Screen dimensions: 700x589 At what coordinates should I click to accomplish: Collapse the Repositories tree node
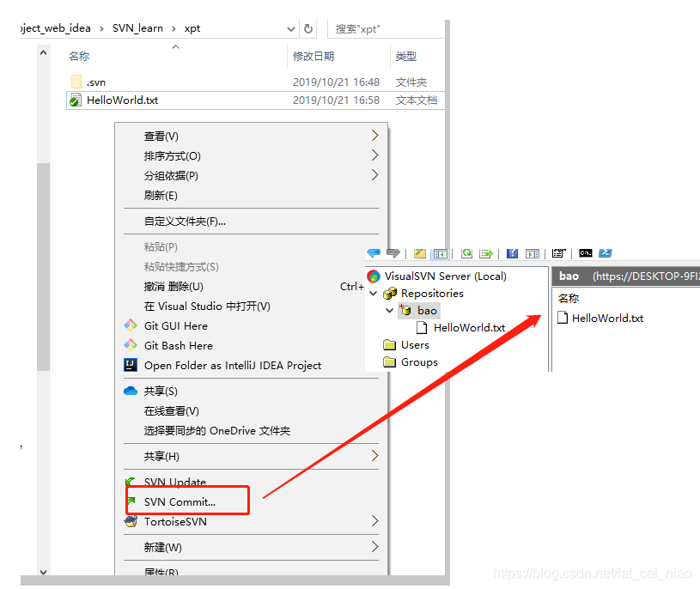point(374,293)
